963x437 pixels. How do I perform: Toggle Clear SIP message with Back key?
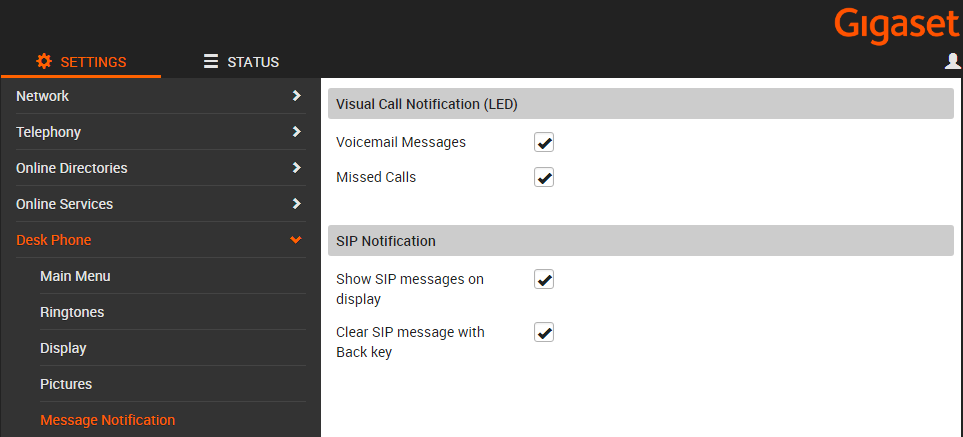tap(544, 332)
